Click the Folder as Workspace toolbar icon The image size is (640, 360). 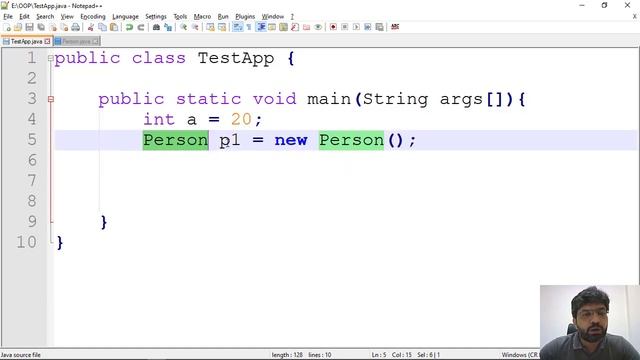[306, 27]
